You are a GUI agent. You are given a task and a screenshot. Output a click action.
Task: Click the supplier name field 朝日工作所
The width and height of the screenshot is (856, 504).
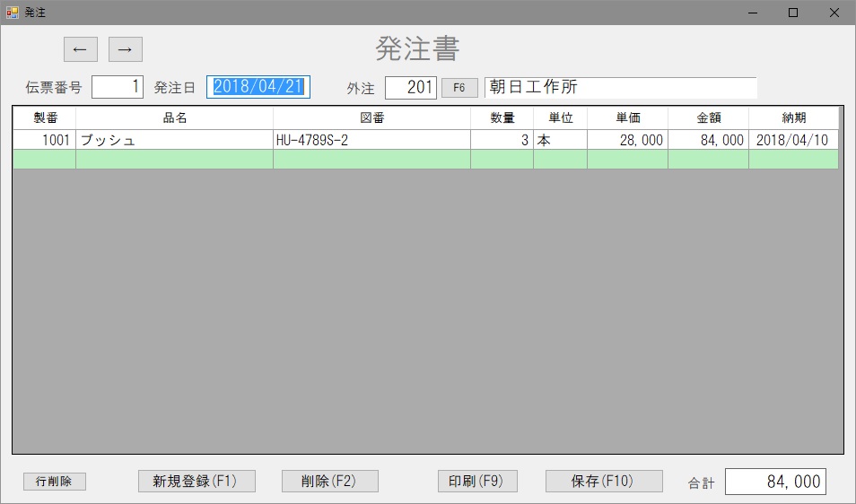(620, 88)
